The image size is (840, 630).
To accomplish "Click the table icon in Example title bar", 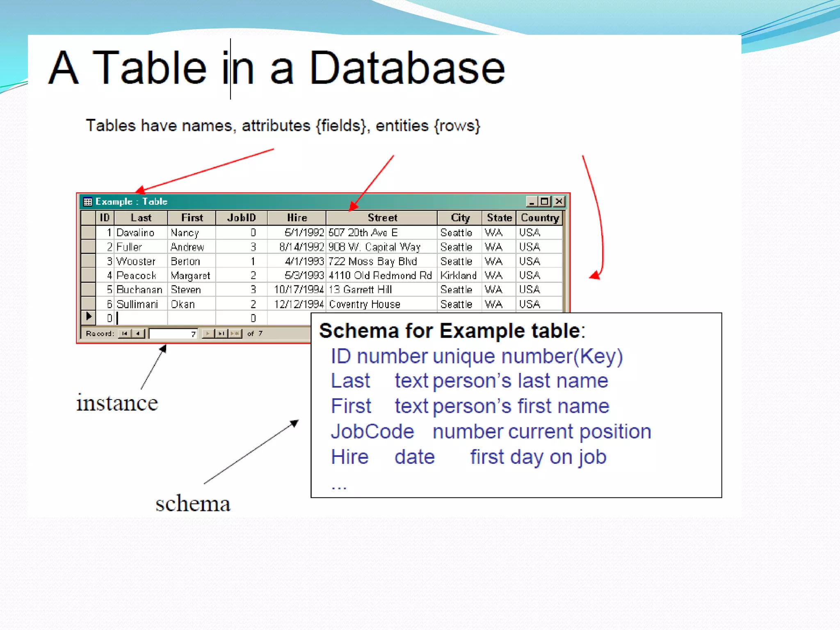I will click(87, 201).
